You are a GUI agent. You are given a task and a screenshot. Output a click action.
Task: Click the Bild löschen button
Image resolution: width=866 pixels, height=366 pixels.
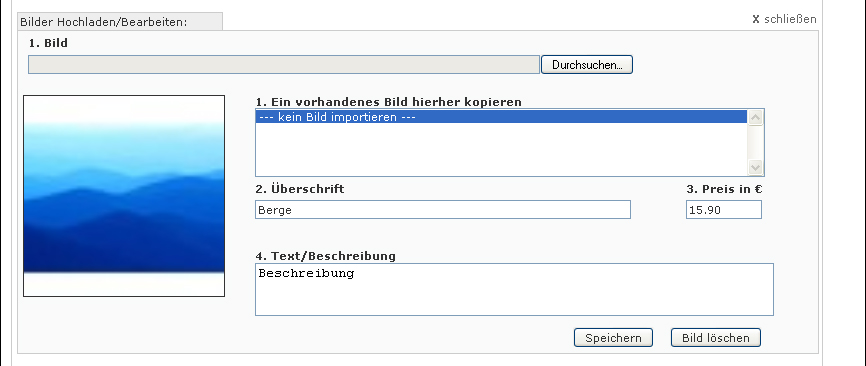[x=716, y=338]
